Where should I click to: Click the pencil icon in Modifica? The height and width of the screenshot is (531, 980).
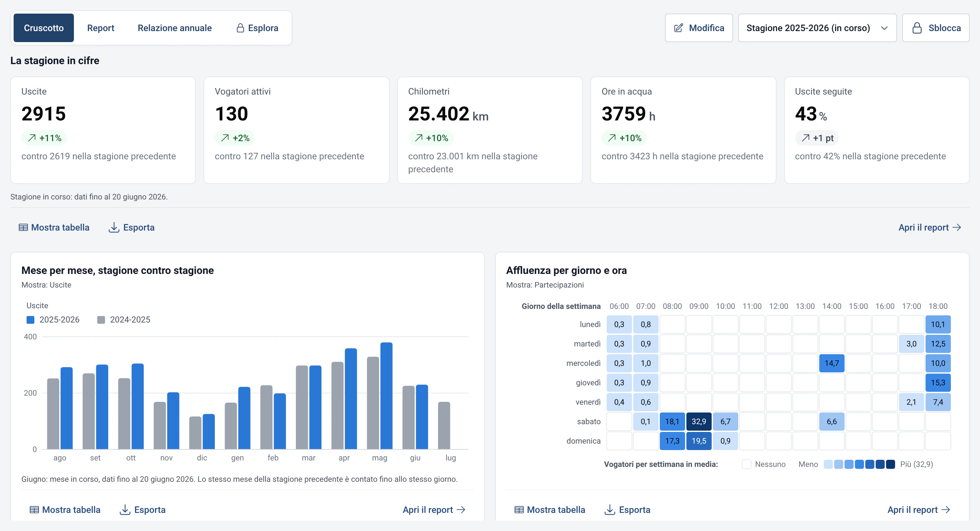[678, 28]
